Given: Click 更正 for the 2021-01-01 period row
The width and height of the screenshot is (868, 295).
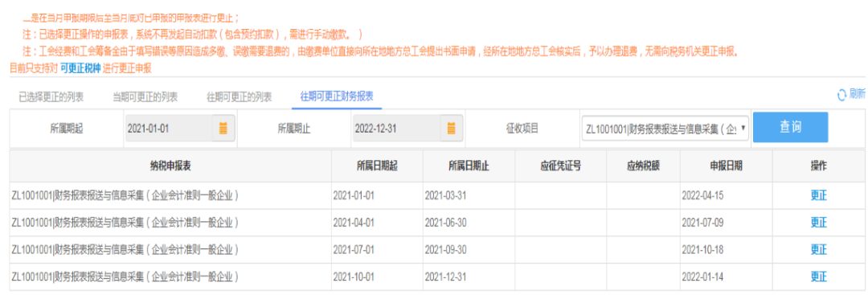Looking at the screenshot, I should (x=818, y=195).
